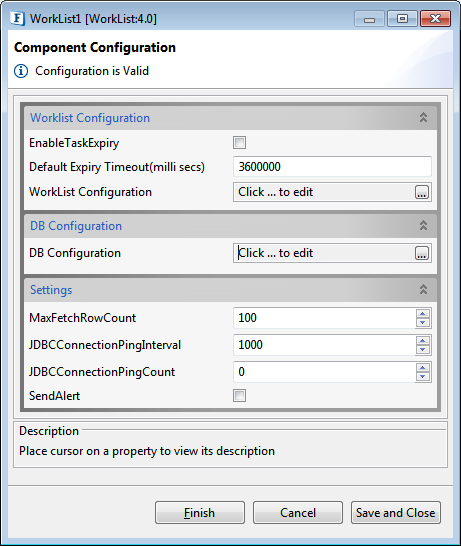Increase JDBCConnectionPingInterval with up arrow
Viewport: 461px width, 546px height.
point(423,341)
